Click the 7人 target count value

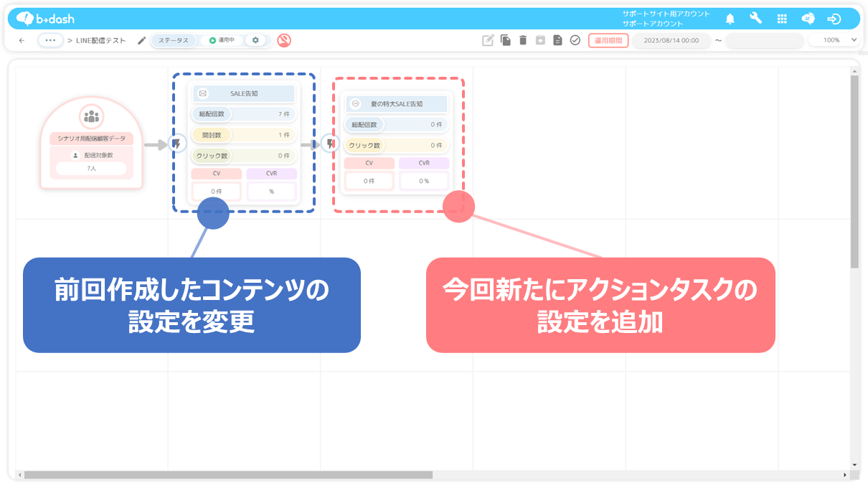point(91,169)
